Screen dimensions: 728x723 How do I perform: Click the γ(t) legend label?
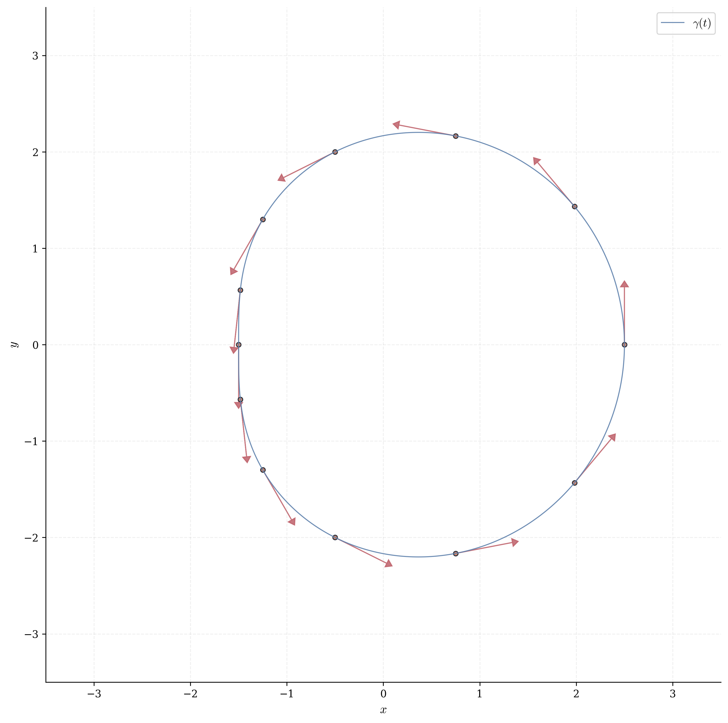click(702, 23)
